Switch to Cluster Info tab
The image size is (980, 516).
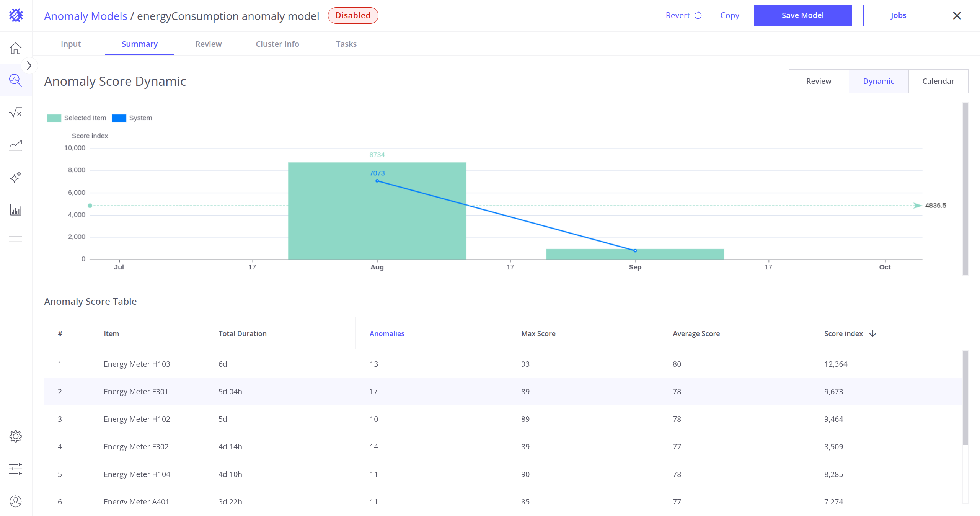click(277, 44)
